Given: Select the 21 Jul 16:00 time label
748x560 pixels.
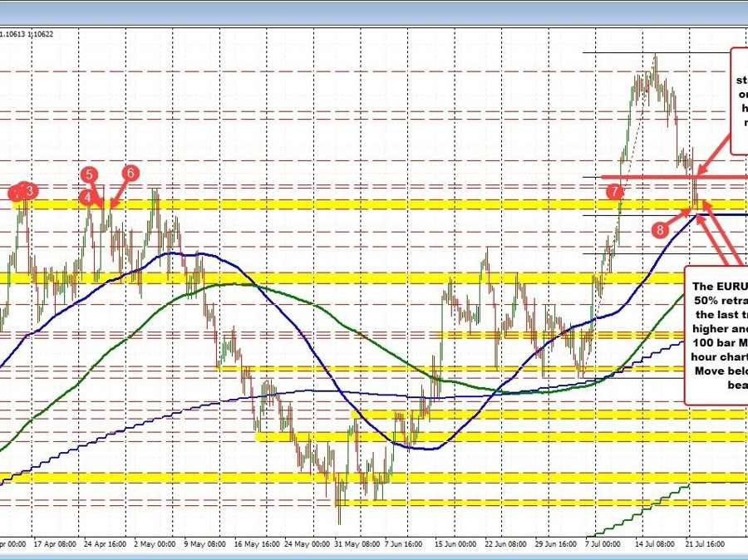Looking at the screenshot, I should 706,544.
